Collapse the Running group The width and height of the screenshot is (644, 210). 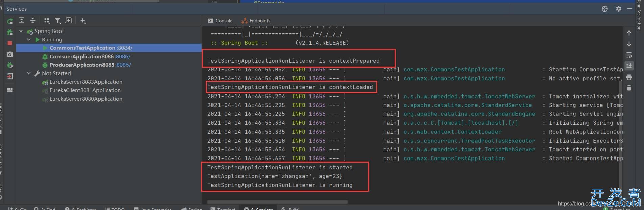pyautogui.click(x=29, y=39)
